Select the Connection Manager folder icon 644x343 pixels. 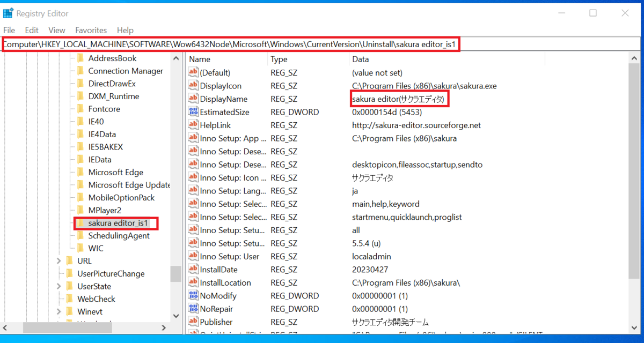[x=80, y=71]
